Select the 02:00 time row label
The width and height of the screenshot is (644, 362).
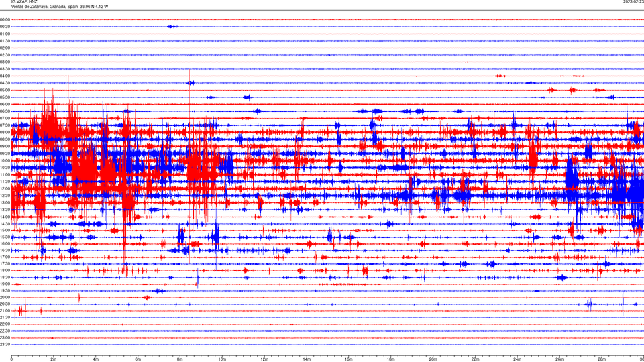click(5, 48)
